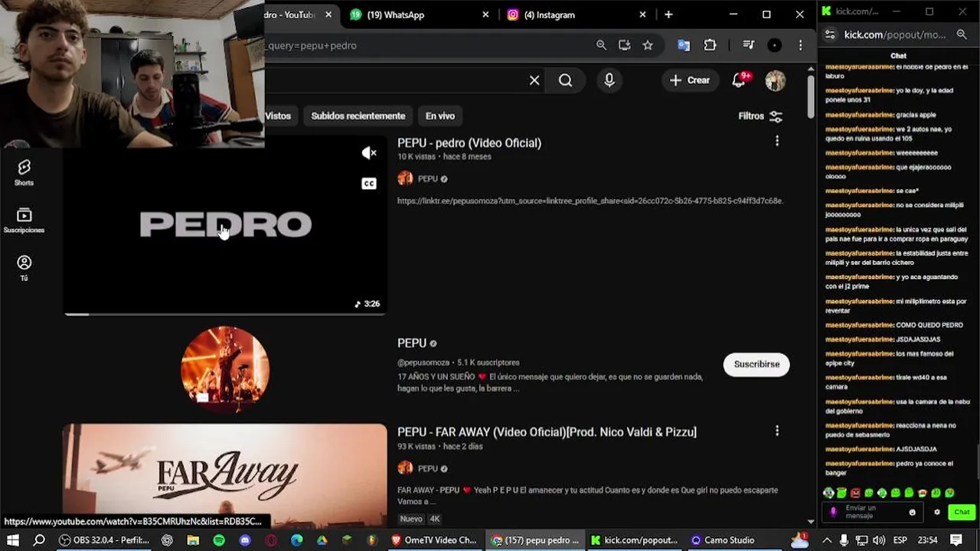980x551 pixels.
Task: Open a new Chrome tab
Action: [x=668, y=15]
